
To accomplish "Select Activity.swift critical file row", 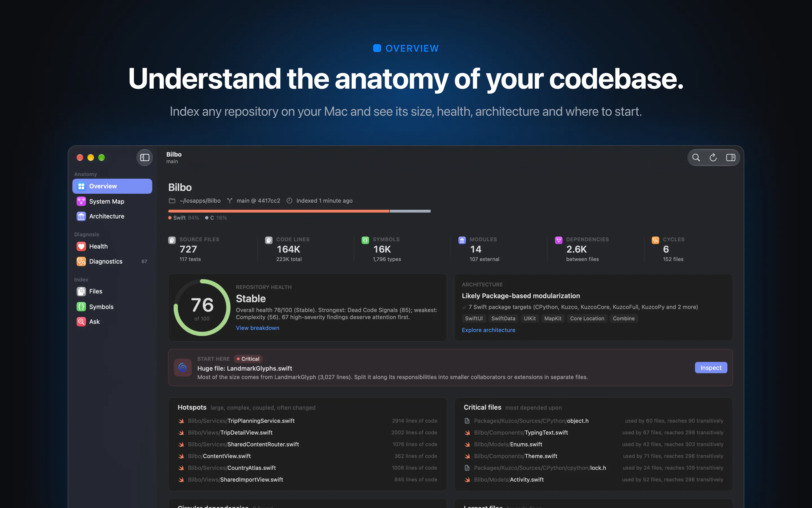I will click(x=593, y=479).
